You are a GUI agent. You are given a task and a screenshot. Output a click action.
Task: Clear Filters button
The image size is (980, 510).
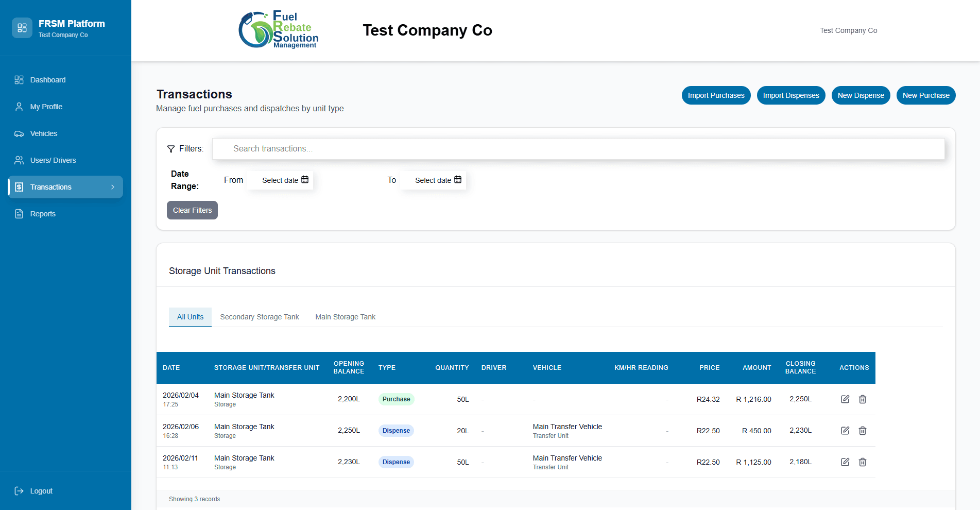[192, 210]
